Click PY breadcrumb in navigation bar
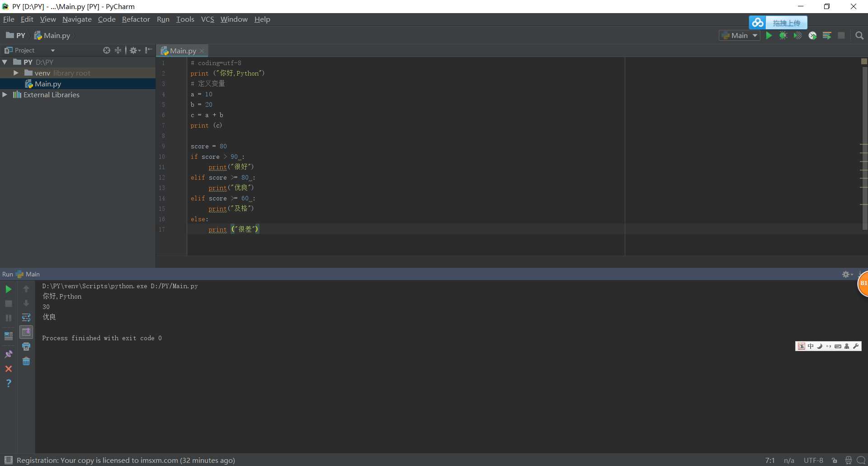Image resolution: width=868 pixels, height=466 pixels. (x=16, y=35)
